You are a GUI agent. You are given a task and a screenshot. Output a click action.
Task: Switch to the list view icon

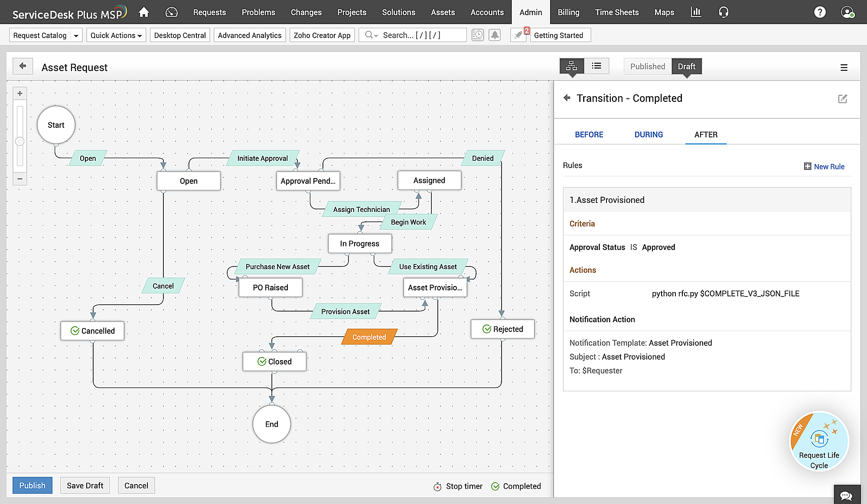click(596, 66)
